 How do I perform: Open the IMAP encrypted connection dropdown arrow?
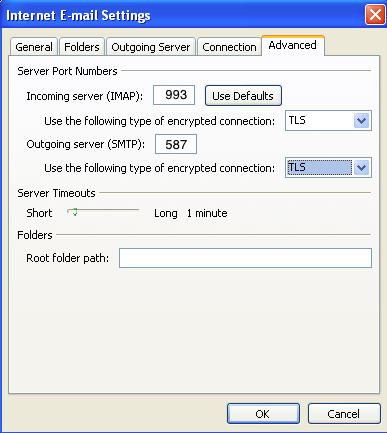point(361,120)
